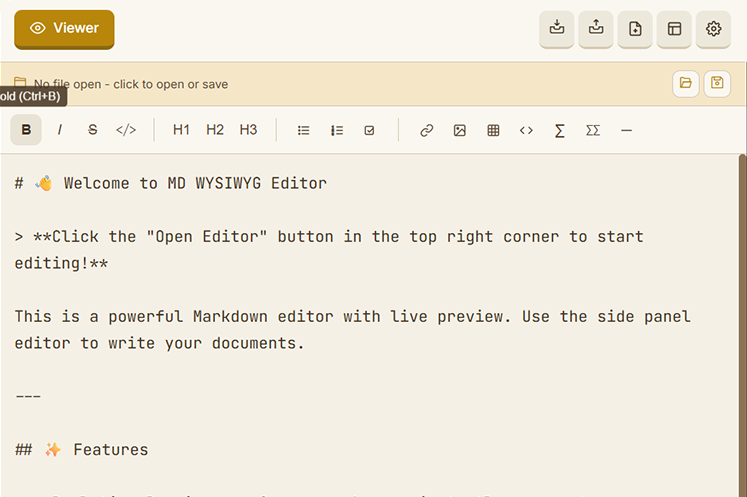
Task: Insert a code block
Action: tap(526, 130)
